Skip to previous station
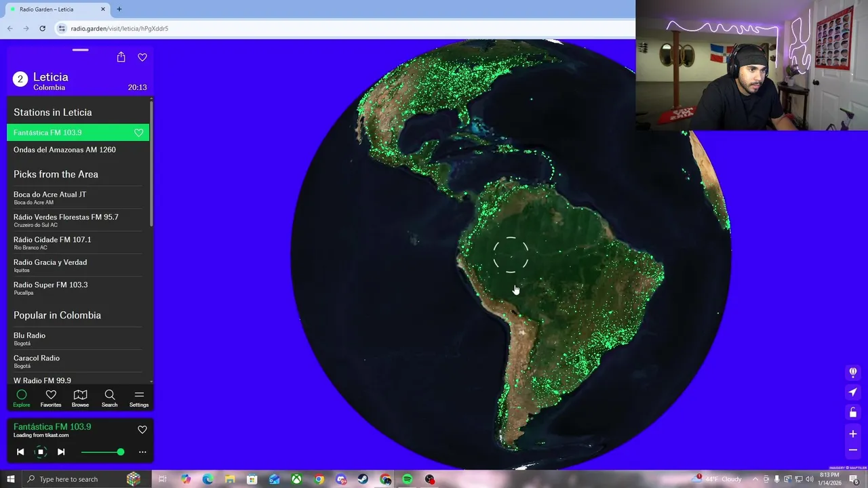The image size is (868, 488). pyautogui.click(x=20, y=452)
